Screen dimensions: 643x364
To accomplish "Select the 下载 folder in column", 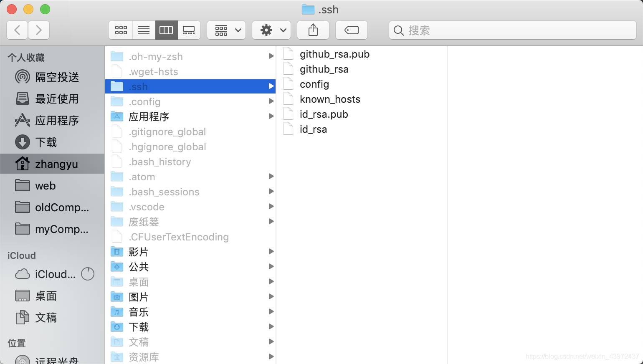I will click(190, 327).
